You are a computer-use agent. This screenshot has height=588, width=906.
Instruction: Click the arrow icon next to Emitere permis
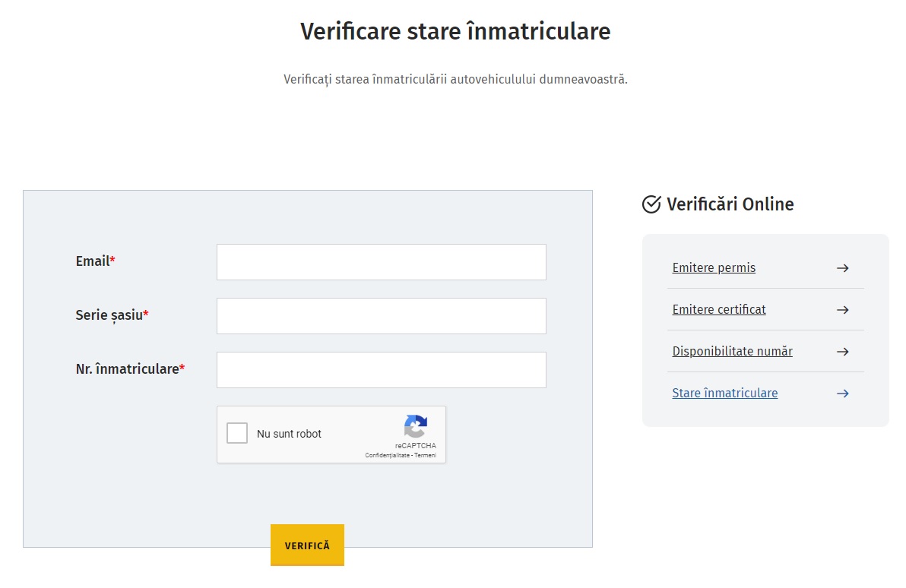(842, 267)
